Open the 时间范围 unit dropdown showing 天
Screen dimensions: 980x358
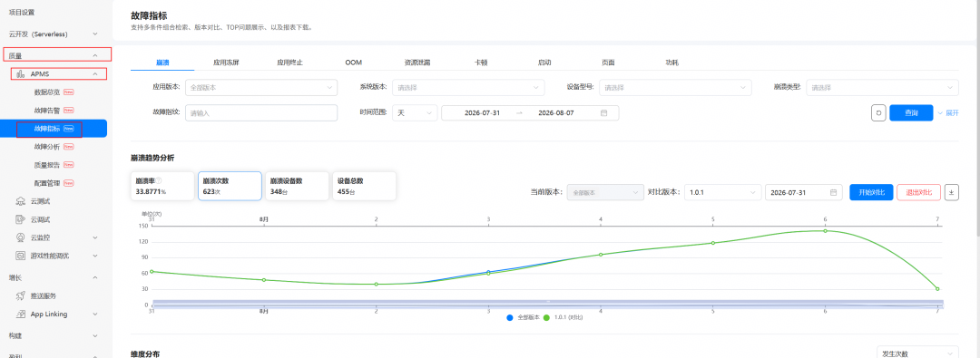point(415,113)
